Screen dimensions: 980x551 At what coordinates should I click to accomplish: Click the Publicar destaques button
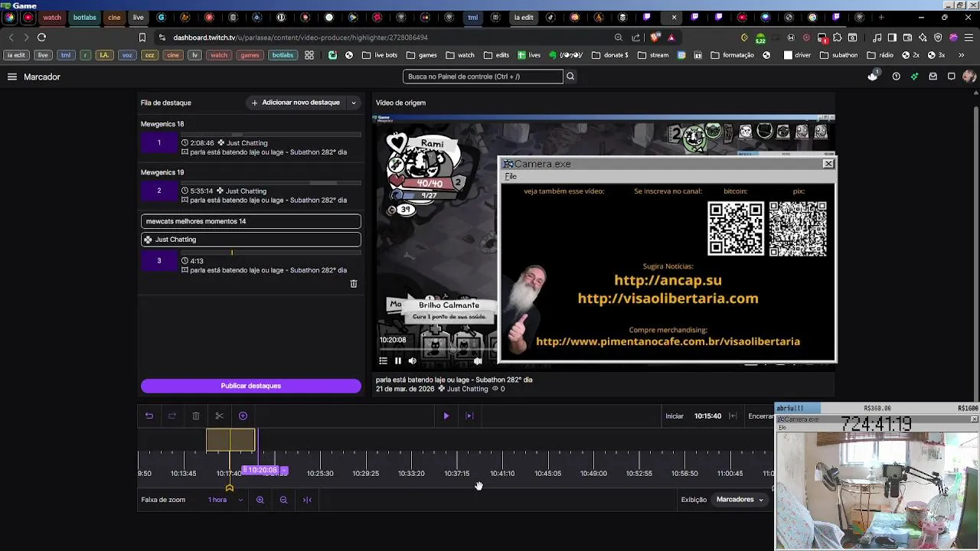[x=251, y=386]
